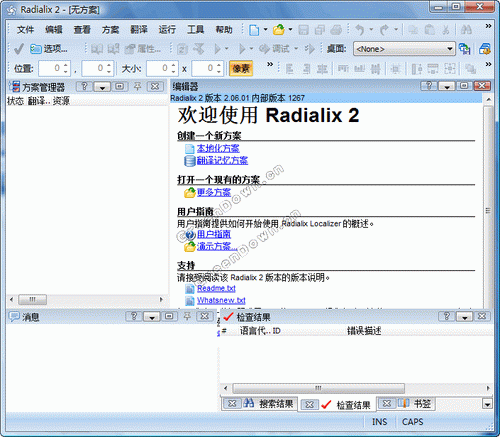Image resolution: width=500 pixels, height=437 pixels.
Task: Open the 编辑 menu
Action: click(x=54, y=30)
